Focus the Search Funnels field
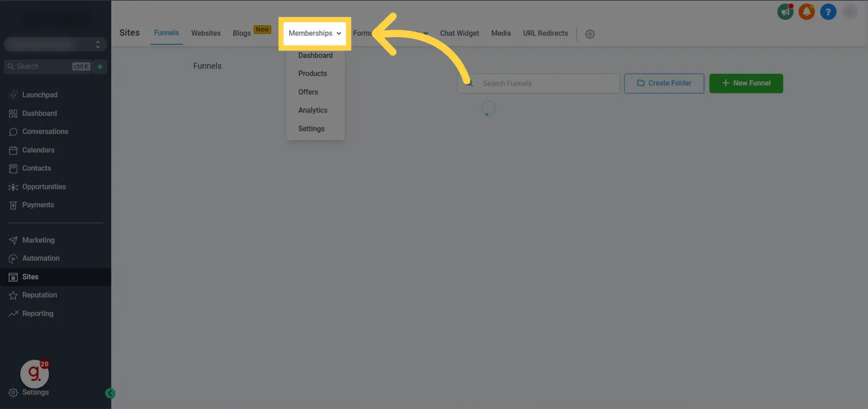This screenshot has height=409, width=868. (x=539, y=83)
